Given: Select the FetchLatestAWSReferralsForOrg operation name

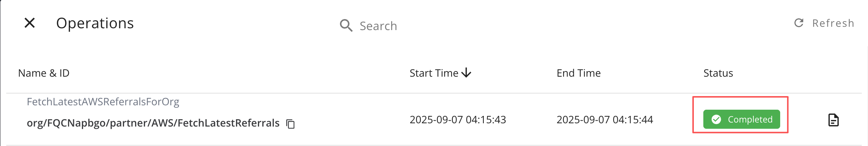Looking at the screenshot, I should (x=103, y=102).
